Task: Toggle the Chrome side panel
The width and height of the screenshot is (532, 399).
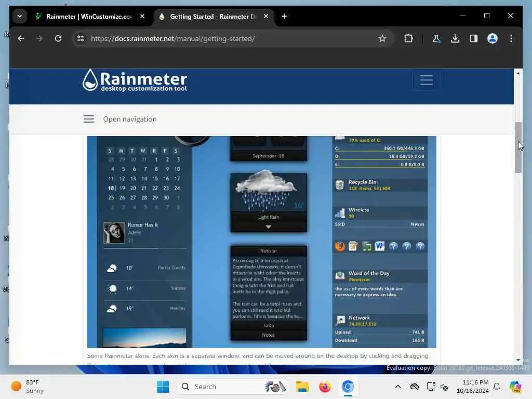Action: [474, 38]
